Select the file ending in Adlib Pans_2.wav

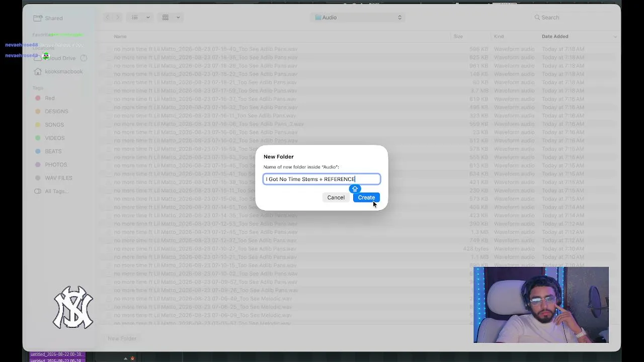point(209,124)
